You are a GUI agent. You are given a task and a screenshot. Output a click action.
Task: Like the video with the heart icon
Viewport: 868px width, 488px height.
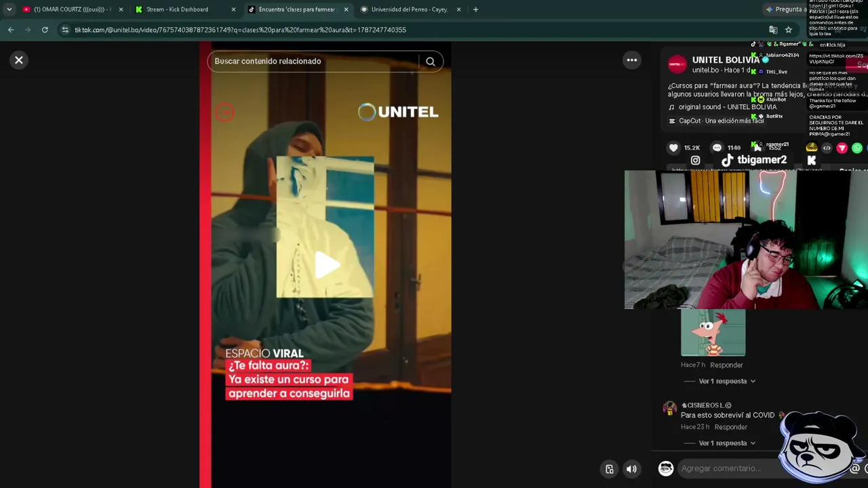click(x=673, y=148)
